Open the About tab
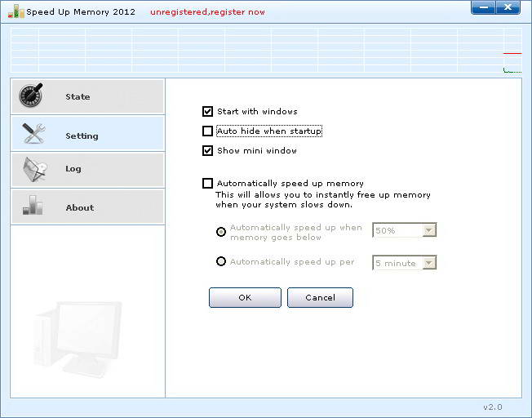This screenshot has height=418, width=532. click(x=88, y=207)
